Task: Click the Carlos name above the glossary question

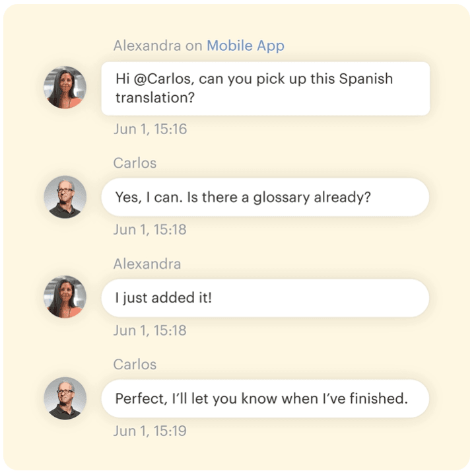Action: point(135,163)
